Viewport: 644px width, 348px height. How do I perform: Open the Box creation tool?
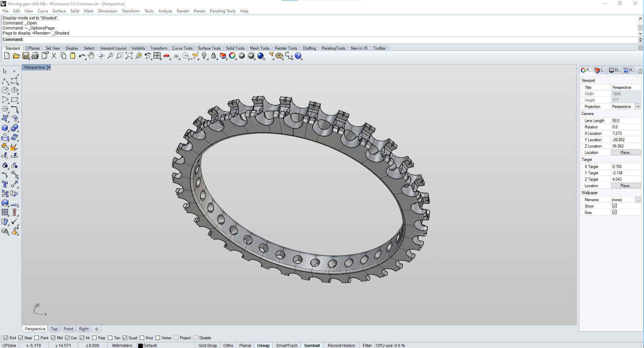[x=5, y=128]
